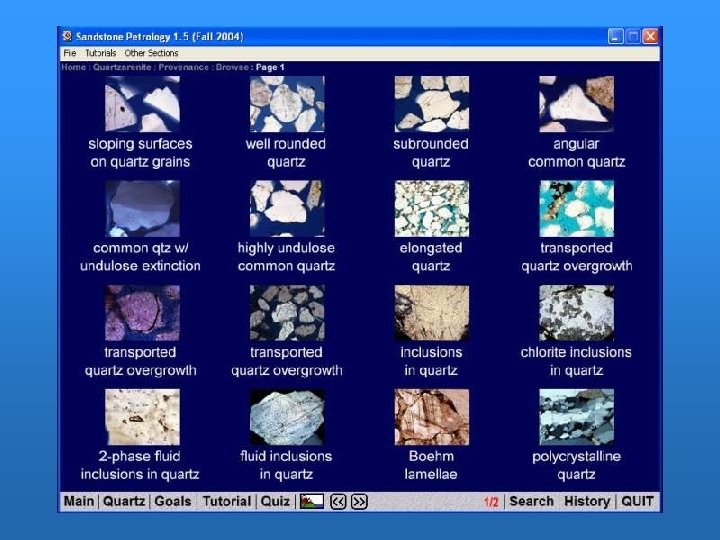Click the 'Page 1' breadcrumb text
Viewport: 720px width, 540px height.
click(x=270, y=67)
